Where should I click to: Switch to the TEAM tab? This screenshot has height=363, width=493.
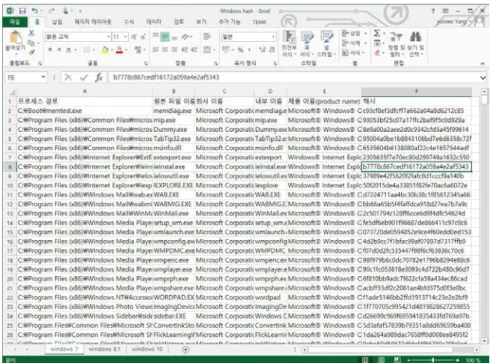coord(259,22)
